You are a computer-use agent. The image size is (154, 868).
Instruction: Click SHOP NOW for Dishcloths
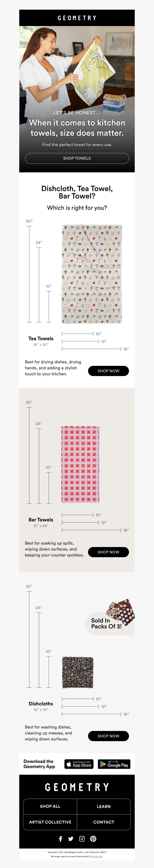click(x=108, y=736)
